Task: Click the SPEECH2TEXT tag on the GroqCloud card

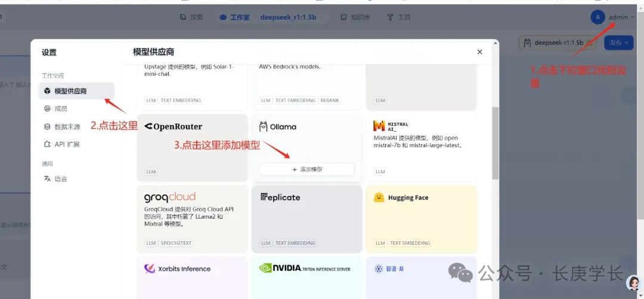Action: click(x=176, y=243)
